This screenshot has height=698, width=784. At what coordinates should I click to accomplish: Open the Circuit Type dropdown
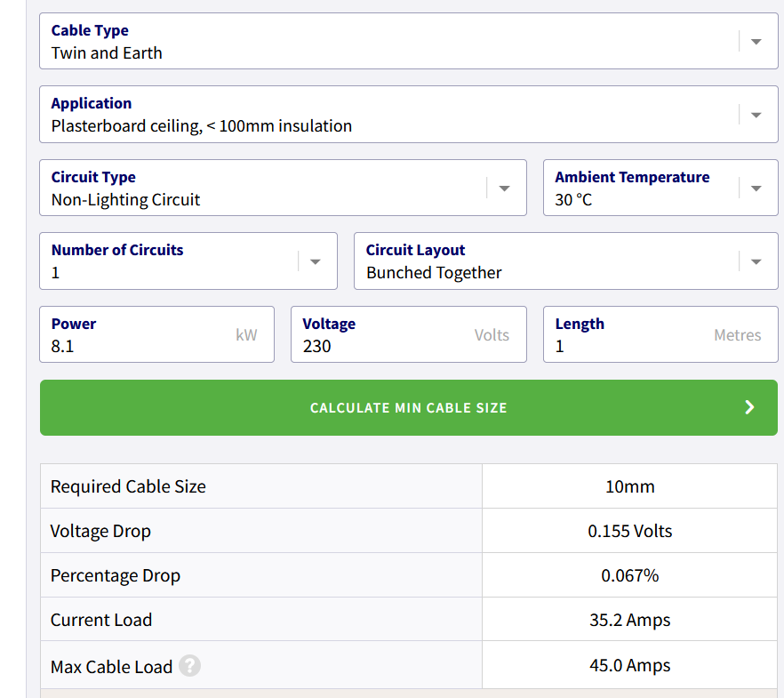click(504, 189)
